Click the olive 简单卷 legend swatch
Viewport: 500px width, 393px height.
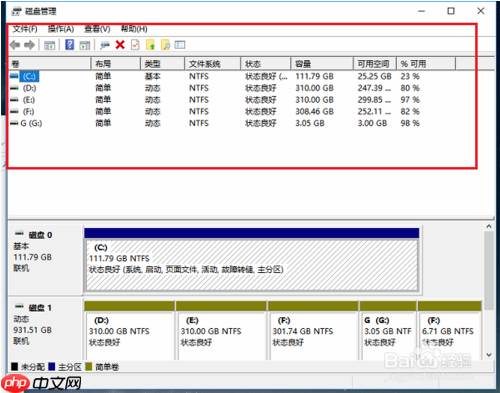(88, 367)
